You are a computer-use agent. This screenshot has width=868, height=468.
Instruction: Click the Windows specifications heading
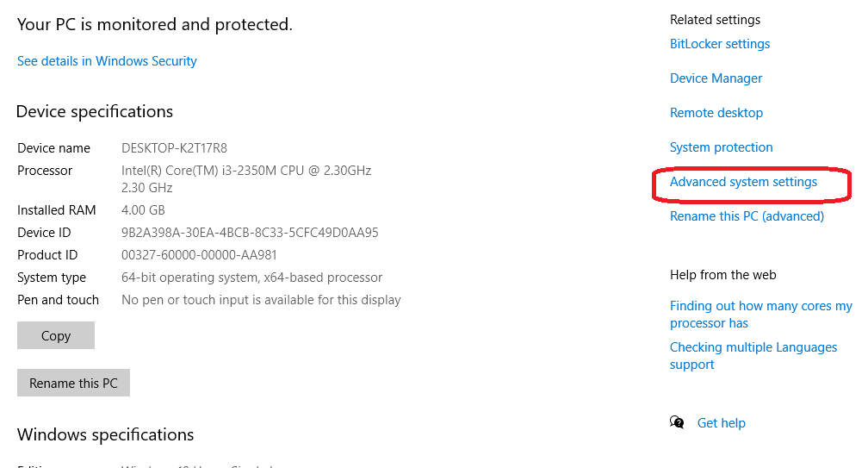pyautogui.click(x=106, y=434)
